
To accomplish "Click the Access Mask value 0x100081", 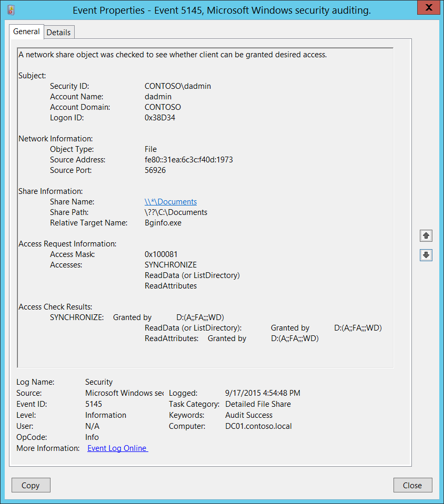I will pos(161,254).
